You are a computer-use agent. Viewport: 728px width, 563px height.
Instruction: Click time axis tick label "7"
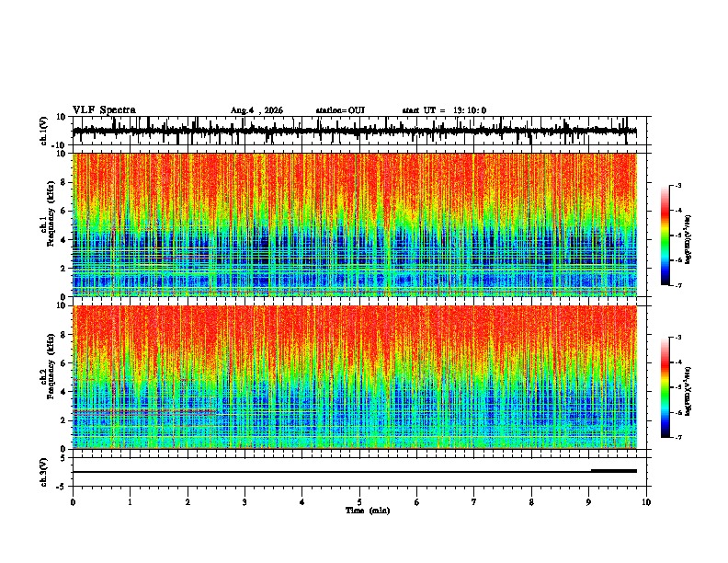click(x=474, y=502)
